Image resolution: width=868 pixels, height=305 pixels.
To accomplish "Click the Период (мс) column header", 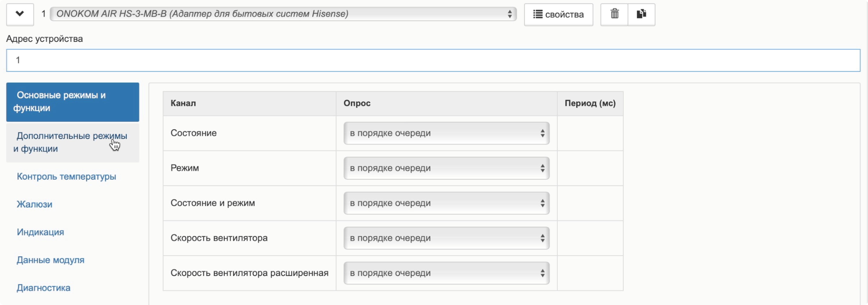I will pyautogui.click(x=590, y=103).
